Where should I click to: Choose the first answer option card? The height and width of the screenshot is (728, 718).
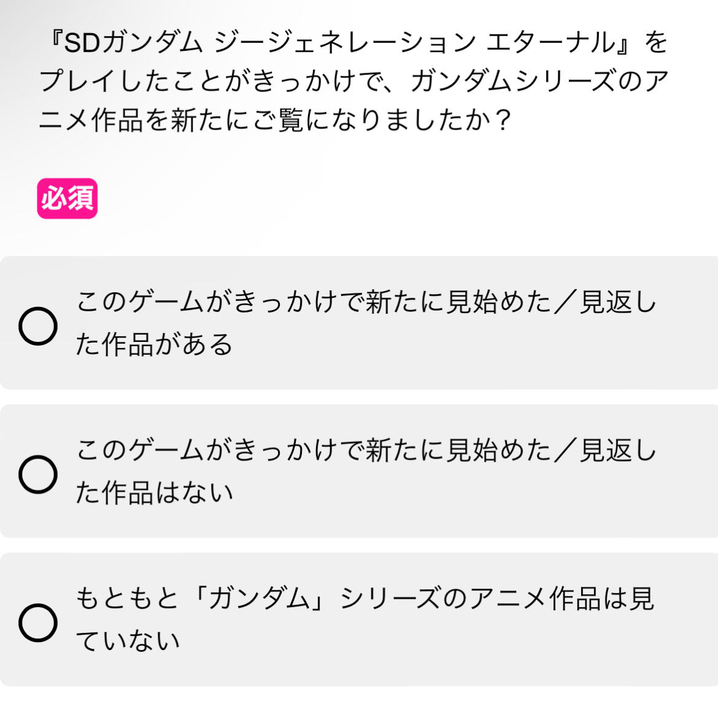click(x=359, y=323)
